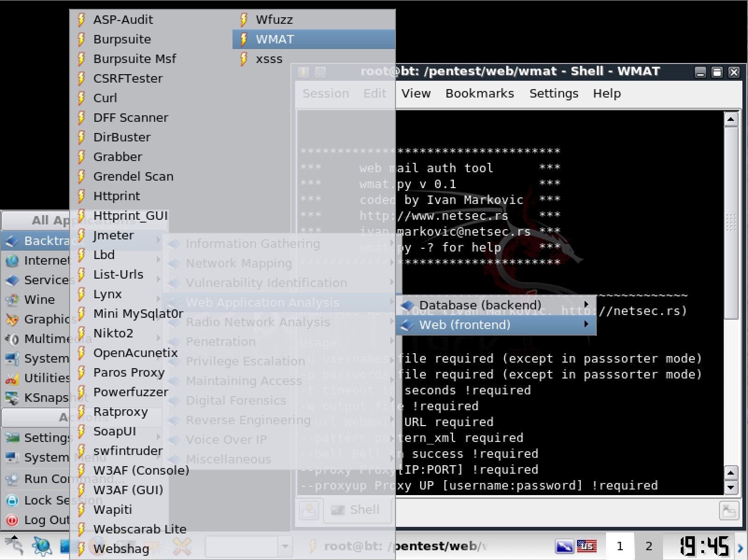Open DFF Scanner entry
748x560 pixels.
(151, 118)
